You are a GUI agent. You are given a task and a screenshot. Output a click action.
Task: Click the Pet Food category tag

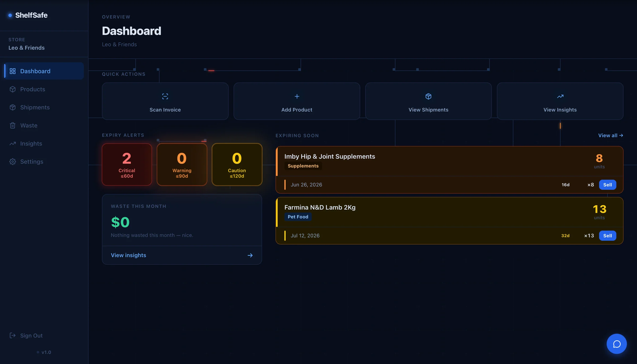298,217
